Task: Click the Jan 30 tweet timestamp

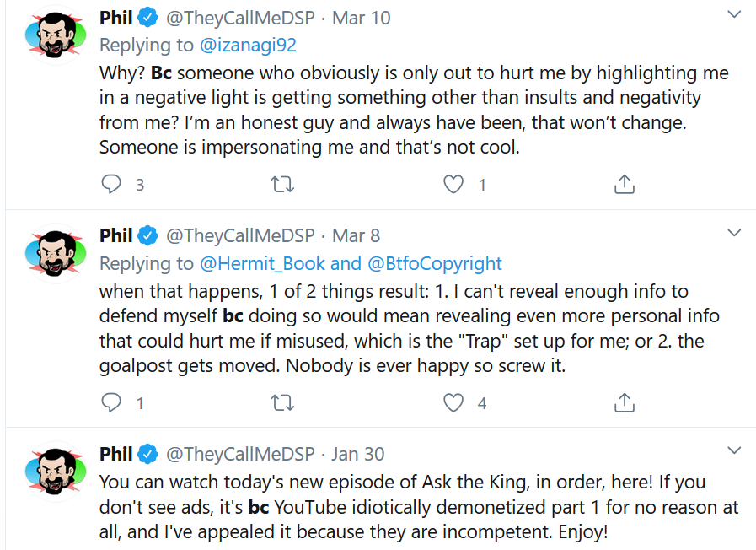Action: point(357,454)
